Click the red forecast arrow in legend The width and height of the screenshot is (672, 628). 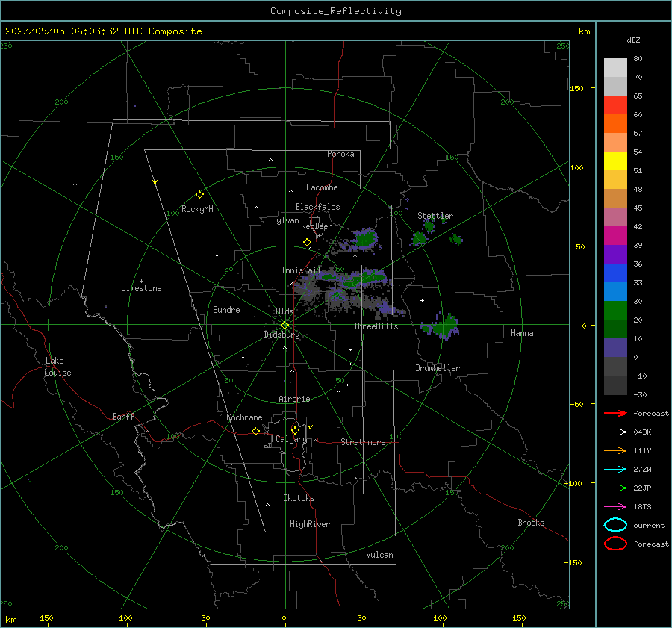615,413
